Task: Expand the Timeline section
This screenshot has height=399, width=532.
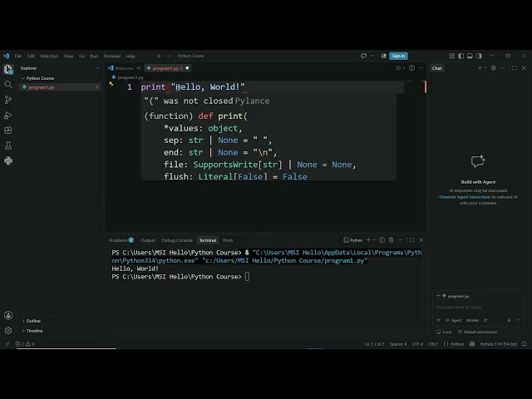Action: coord(34,331)
